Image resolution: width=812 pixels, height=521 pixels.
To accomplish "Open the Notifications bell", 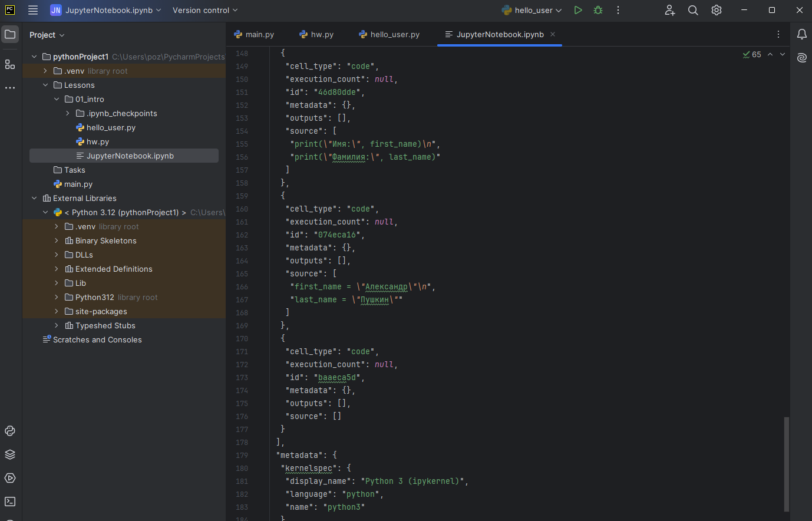I will point(801,34).
